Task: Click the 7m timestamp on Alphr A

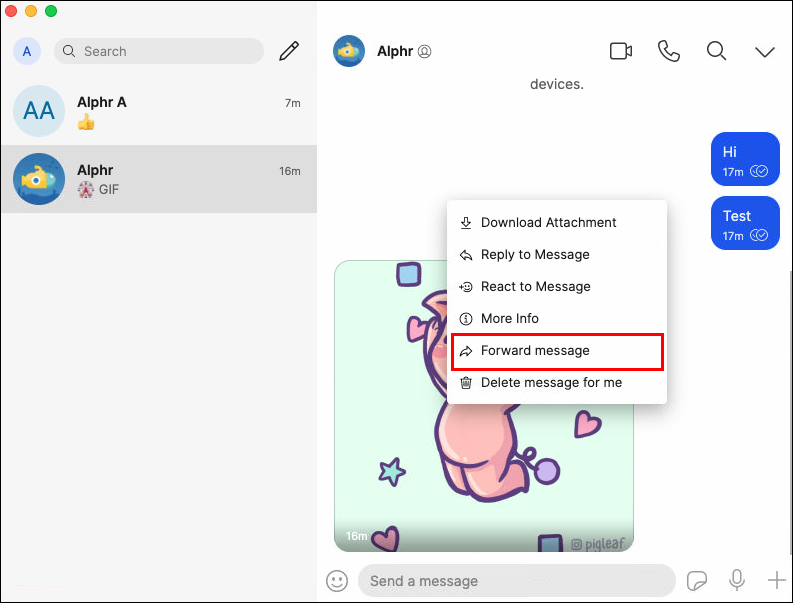Action: point(292,103)
